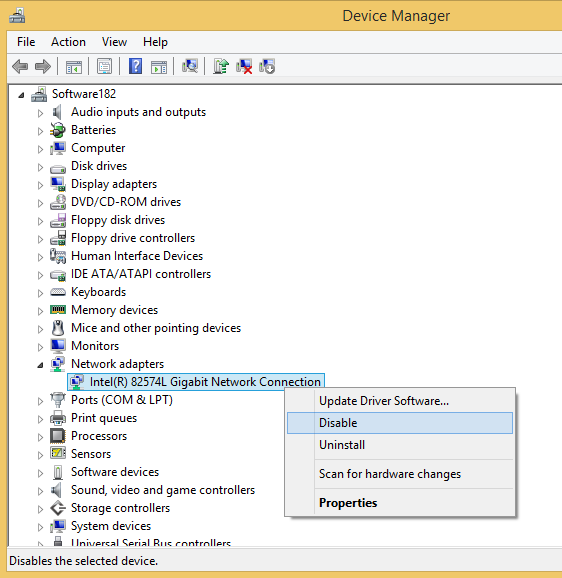Viewport: 562px width, 578px height.
Task: Click the Keyboards category icon
Action: click(58, 292)
